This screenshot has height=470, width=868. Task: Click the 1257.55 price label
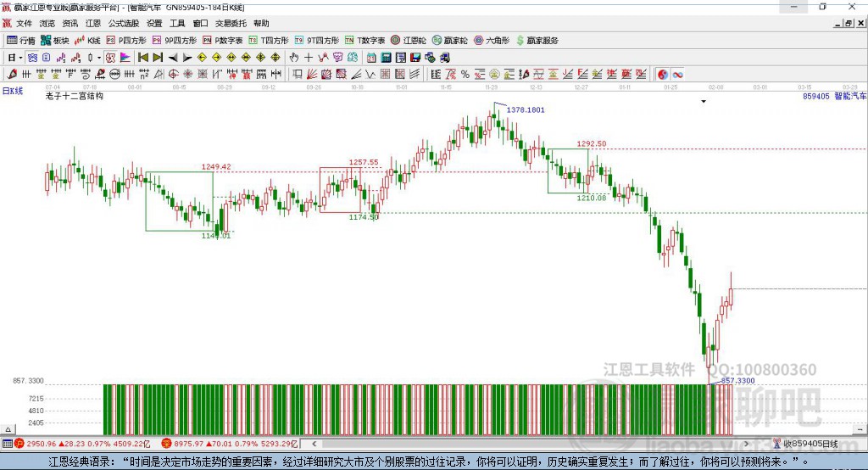pyautogui.click(x=364, y=162)
